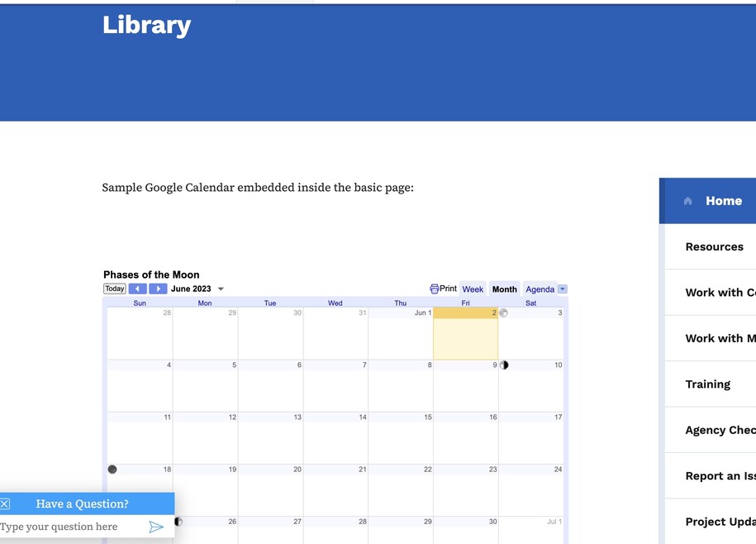Type in the question input field
This screenshot has height=544, width=756.
70,527
